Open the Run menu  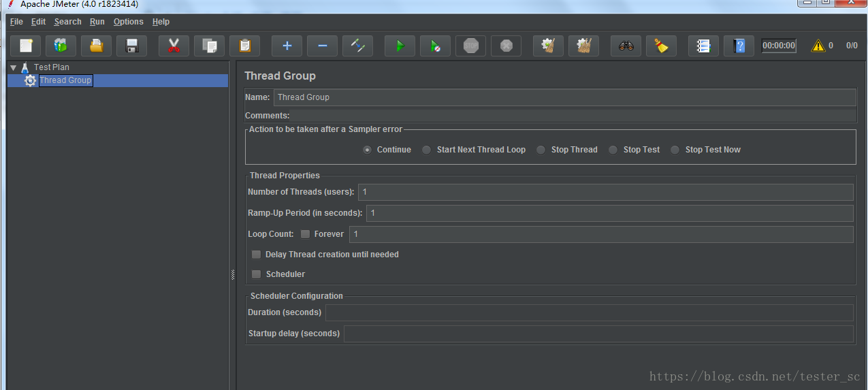coord(97,22)
